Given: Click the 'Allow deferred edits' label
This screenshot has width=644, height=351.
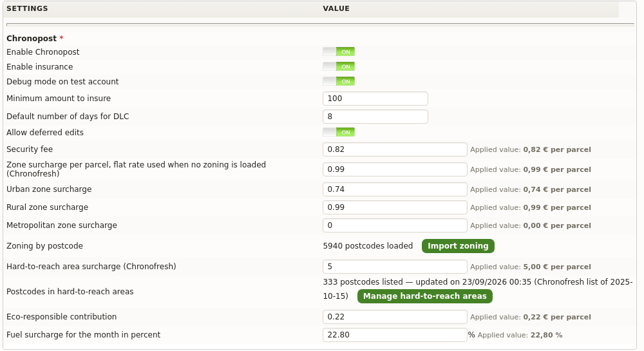Looking at the screenshot, I should [45, 132].
